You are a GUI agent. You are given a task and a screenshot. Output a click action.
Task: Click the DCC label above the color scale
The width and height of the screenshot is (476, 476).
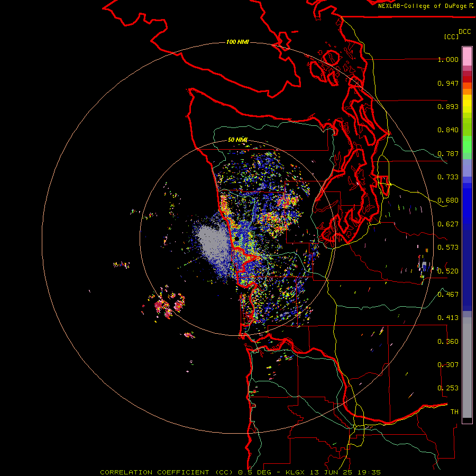click(464, 32)
